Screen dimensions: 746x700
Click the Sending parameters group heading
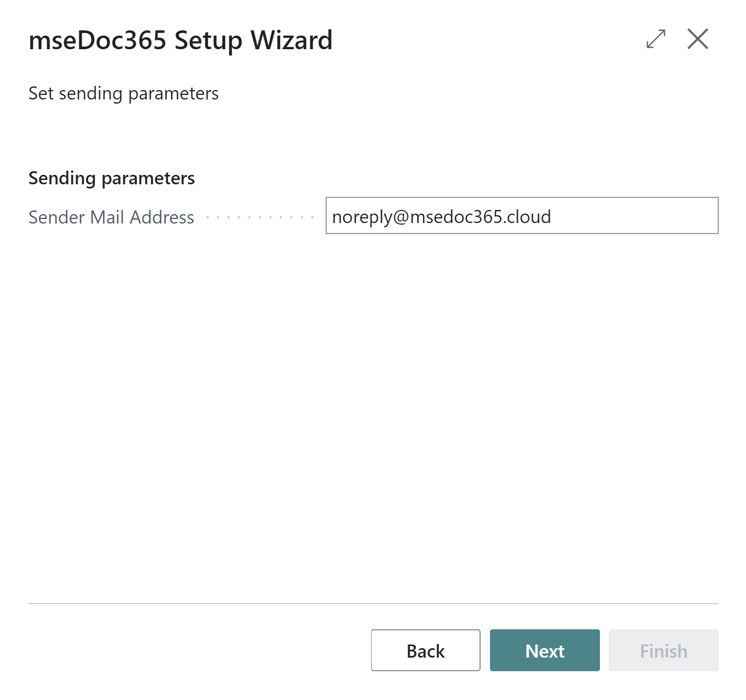112,178
